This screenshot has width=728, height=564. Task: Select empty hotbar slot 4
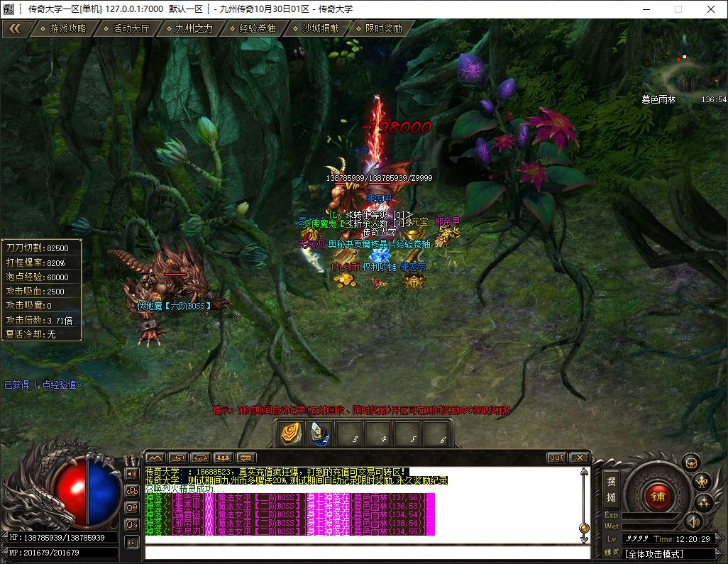point(378,433)
